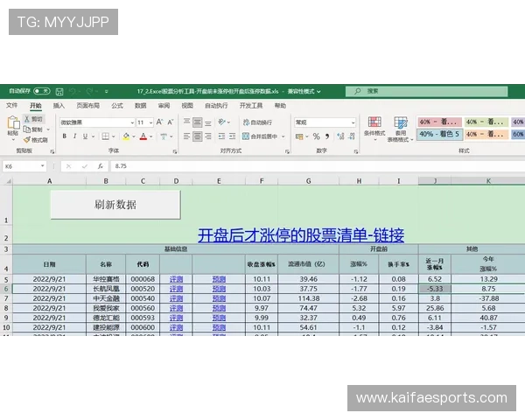Open 条件格式 conditional formatting

point(374,127)
